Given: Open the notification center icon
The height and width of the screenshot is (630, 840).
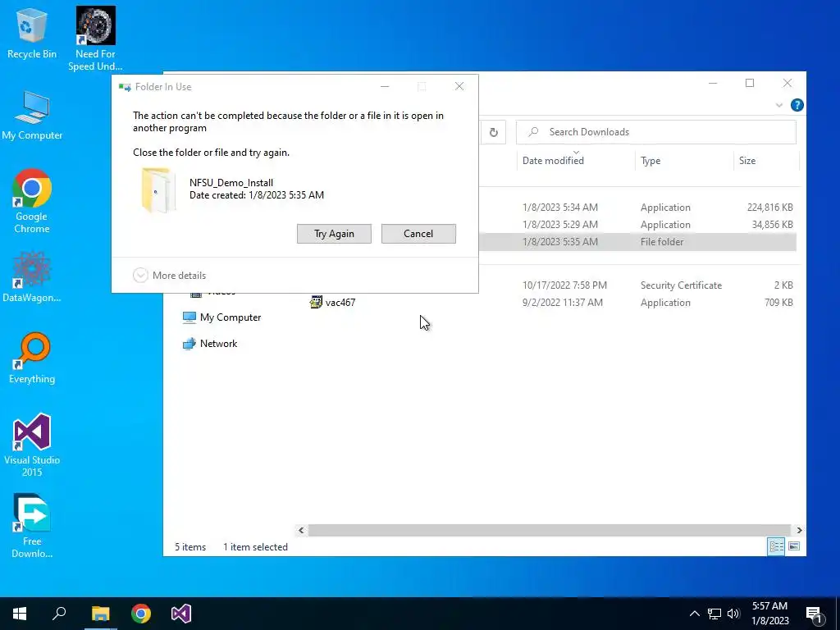Looking at the screenshot, I should coord(815,614).
